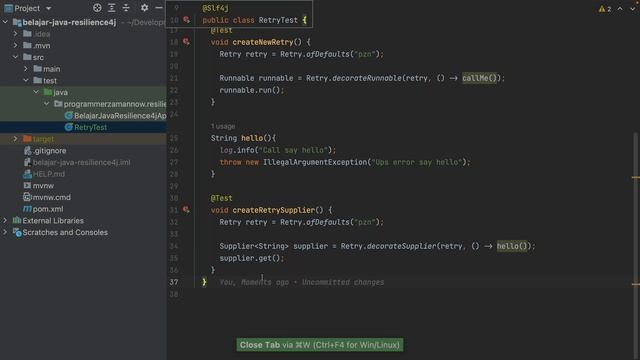Image resolution: width=640 pixels, height=360 pixels.
Task: Expand the target folder
Action: click(x=16, y=139)
